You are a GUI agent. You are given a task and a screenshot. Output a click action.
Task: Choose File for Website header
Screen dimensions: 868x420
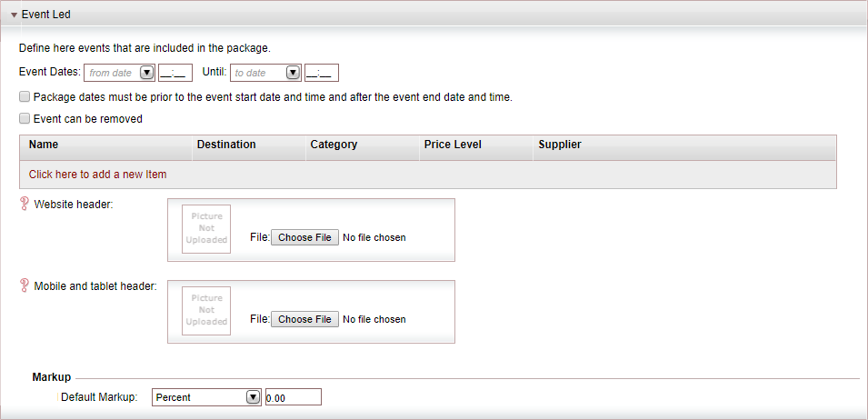tap(304, 237)
